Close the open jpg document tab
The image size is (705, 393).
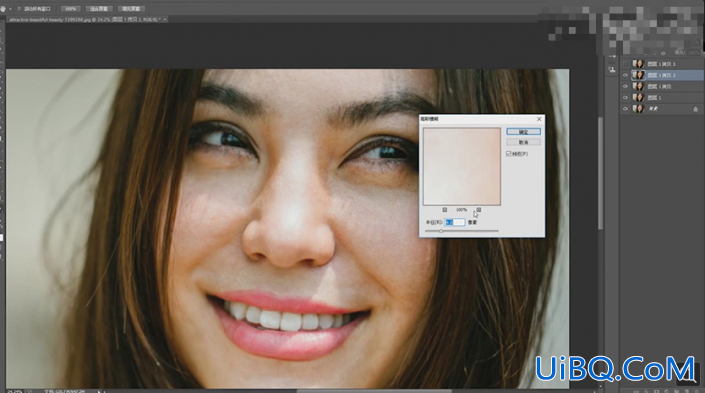coord(165,19)
